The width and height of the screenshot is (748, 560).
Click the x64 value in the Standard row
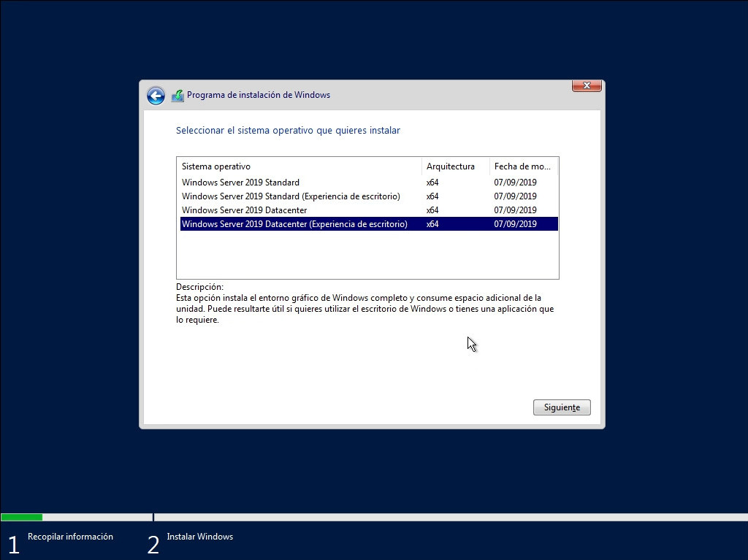pos(432,183)
